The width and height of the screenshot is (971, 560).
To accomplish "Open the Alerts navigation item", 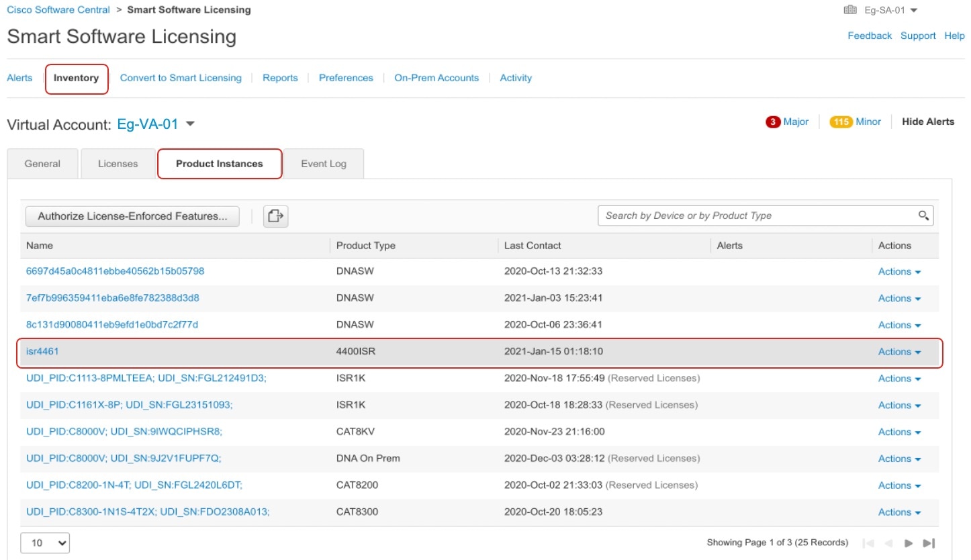I will pos(19,78).
